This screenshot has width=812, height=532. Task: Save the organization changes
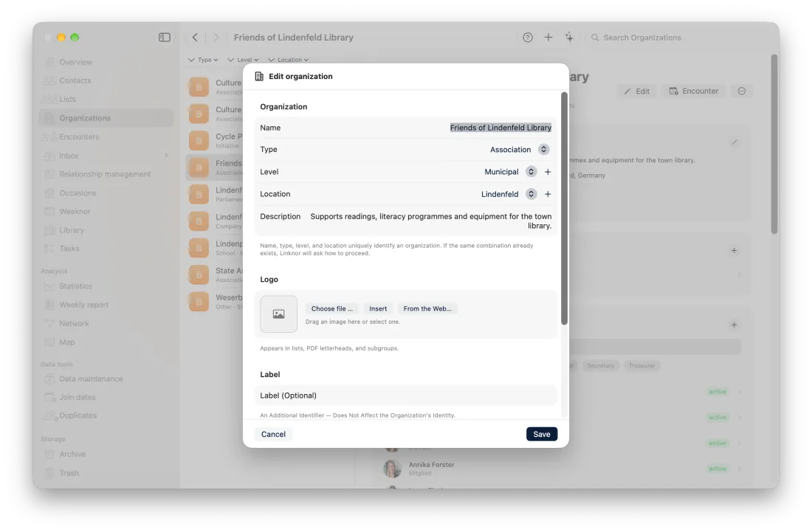(x=542, y=434)
